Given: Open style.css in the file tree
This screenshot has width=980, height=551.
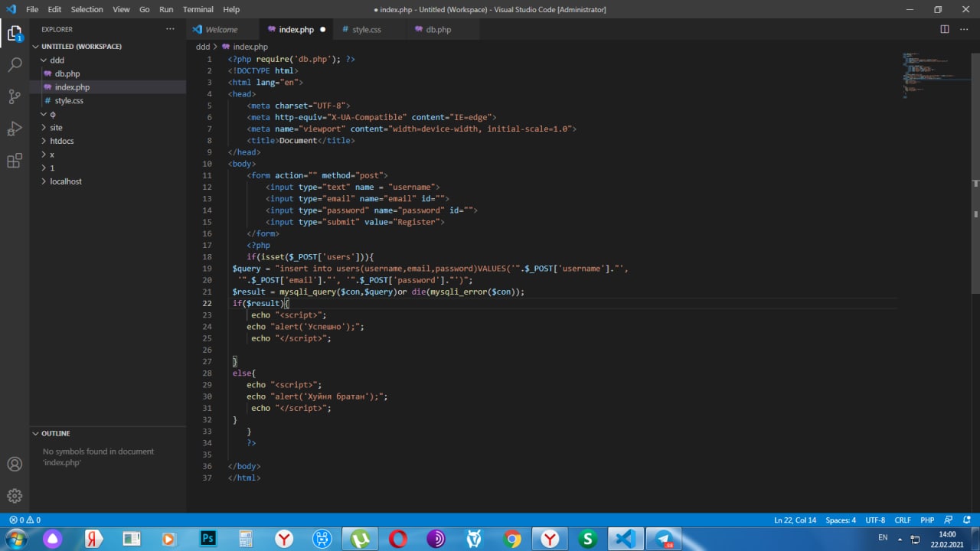Looking at the screenshot, I should point(107,100).
